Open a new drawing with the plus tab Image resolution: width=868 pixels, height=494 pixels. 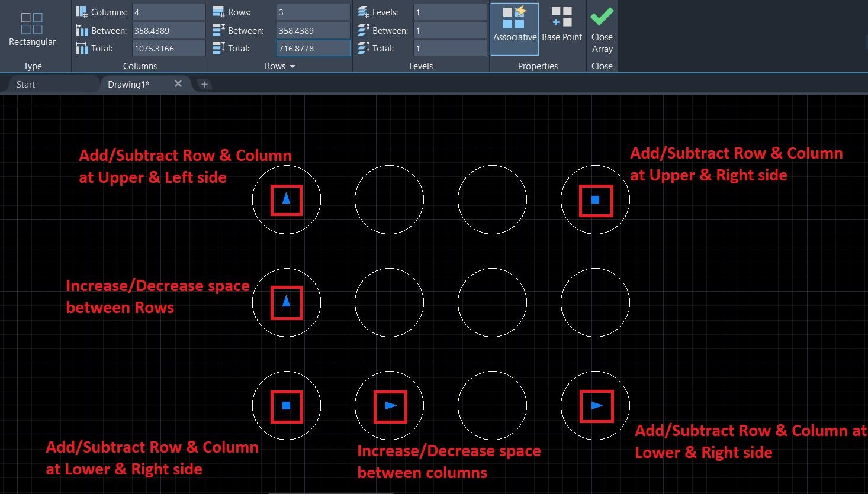click(204, 84)
